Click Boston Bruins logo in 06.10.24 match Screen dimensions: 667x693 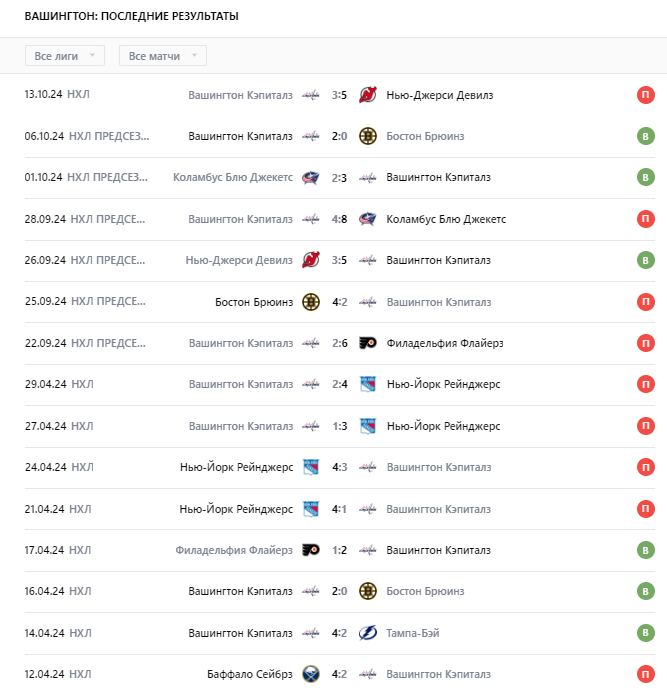click(x=367, y=136)
